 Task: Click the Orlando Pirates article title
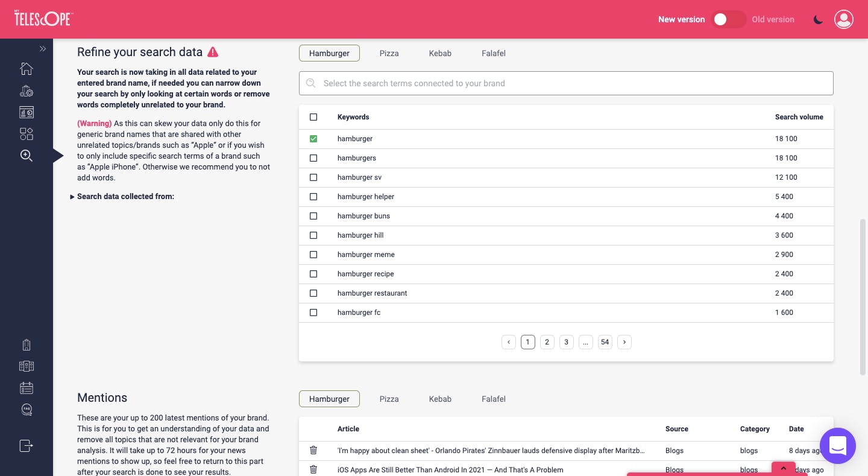pos(491,450)
